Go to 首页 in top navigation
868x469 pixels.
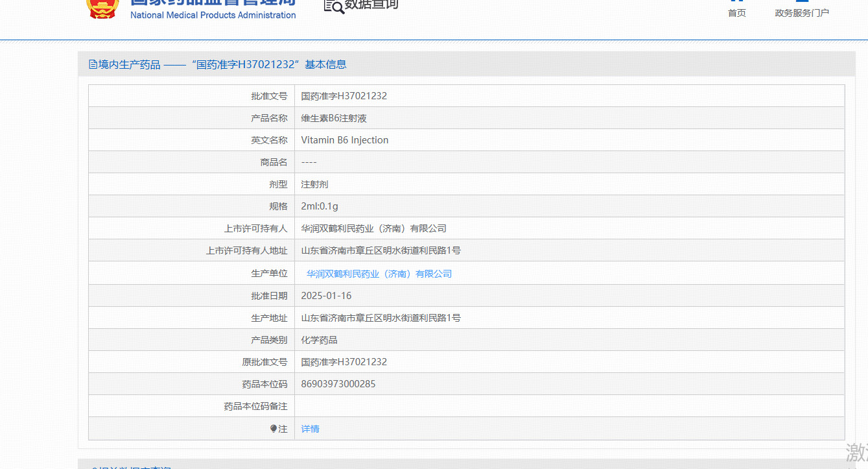[736, 12]
